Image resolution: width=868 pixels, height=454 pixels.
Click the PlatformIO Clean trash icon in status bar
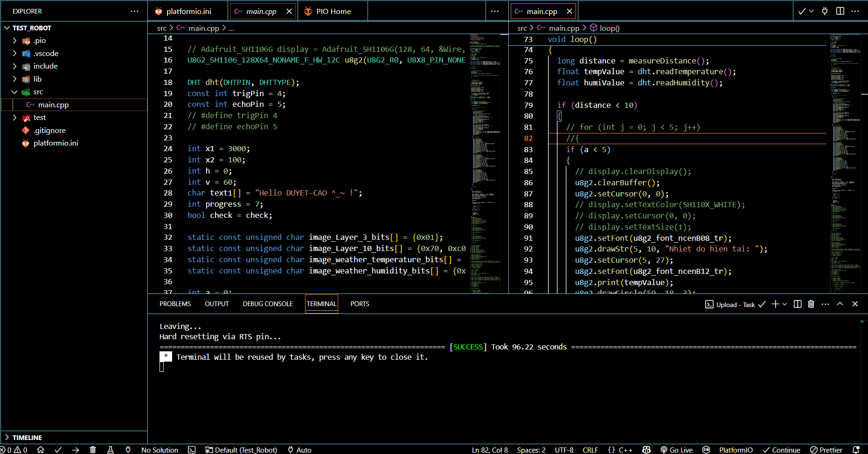pyautogui.click(x=93, y=450)
